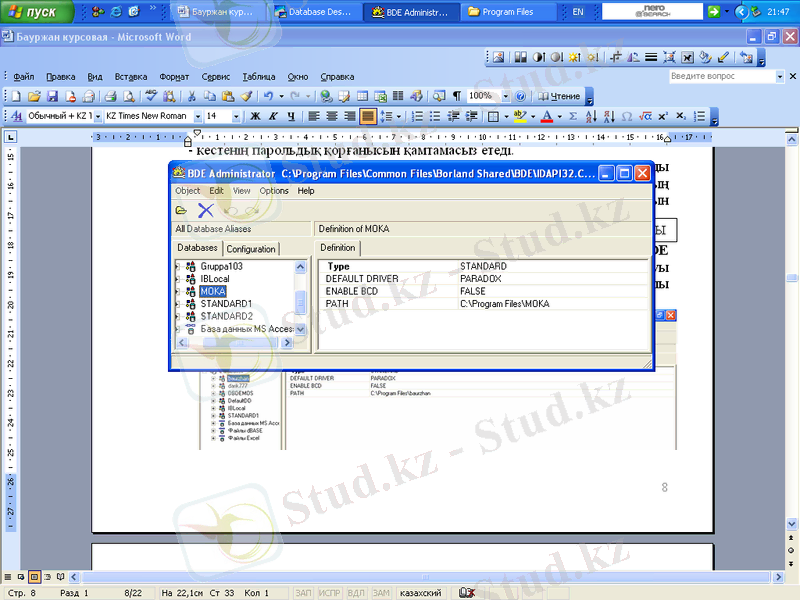
Task: Open the Правка menu
Action: point(61,77)
